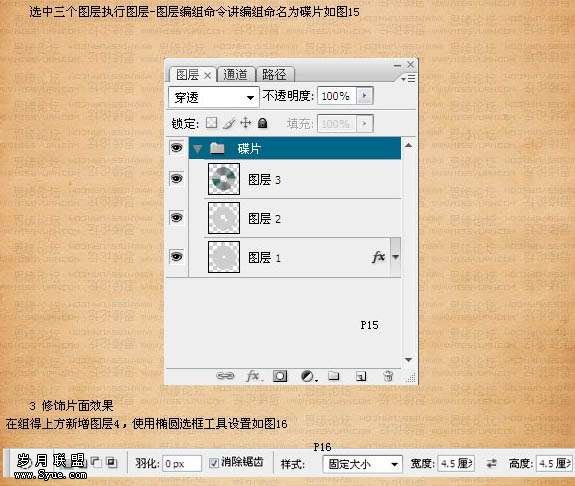This screenshot has width=575, height=486.
Task: Click the lock all padlock icon
Action: (x=262, y=123)
